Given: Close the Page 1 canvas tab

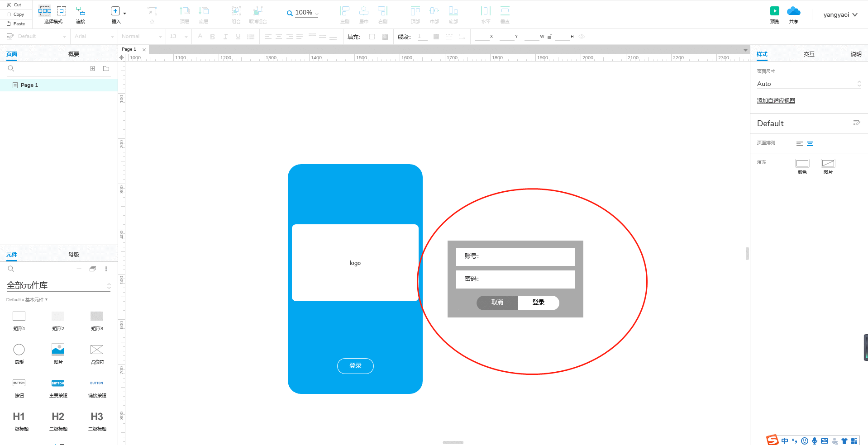Looking at the screenshot, I should (x=144, y=50).
